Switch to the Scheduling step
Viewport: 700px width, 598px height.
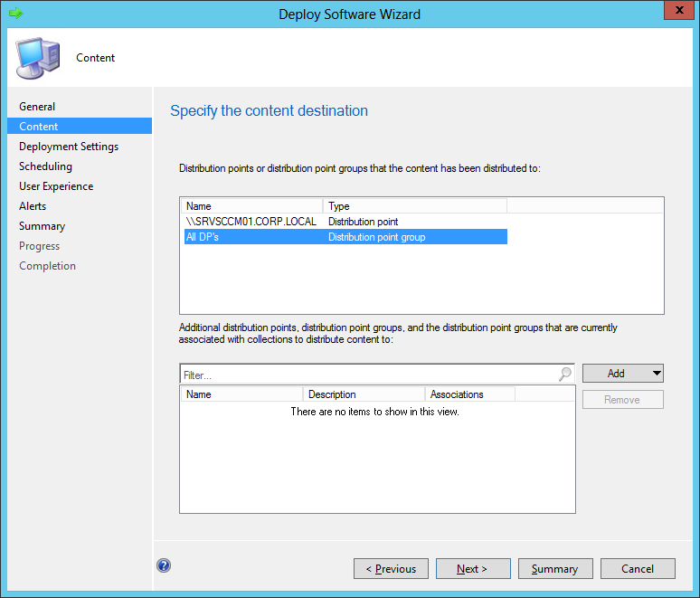[45, 166]
